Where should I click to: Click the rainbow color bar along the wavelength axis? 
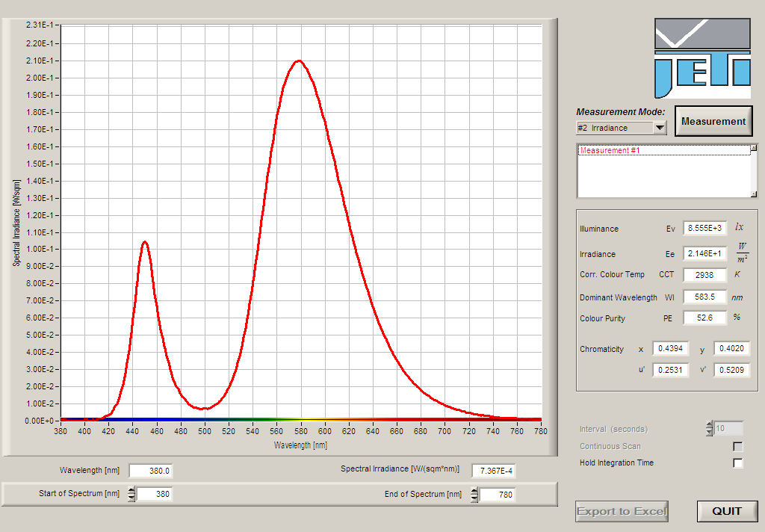(299, 419)
